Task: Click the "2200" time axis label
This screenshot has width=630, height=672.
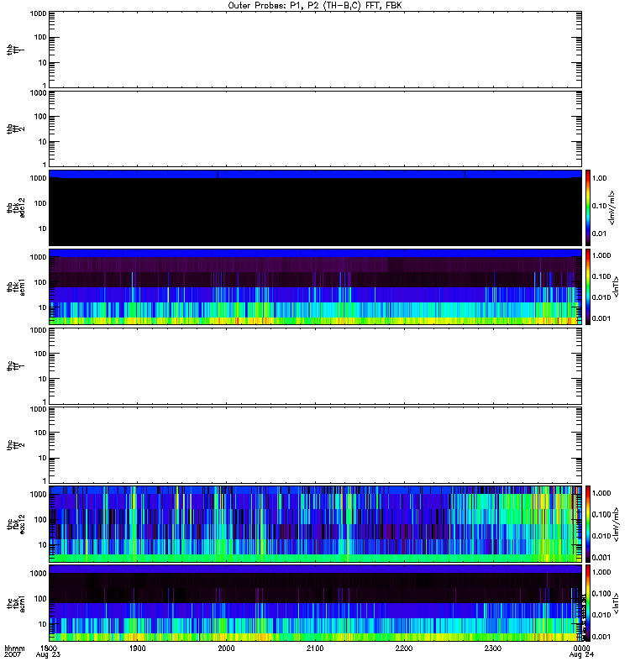Action: [404, 648]
